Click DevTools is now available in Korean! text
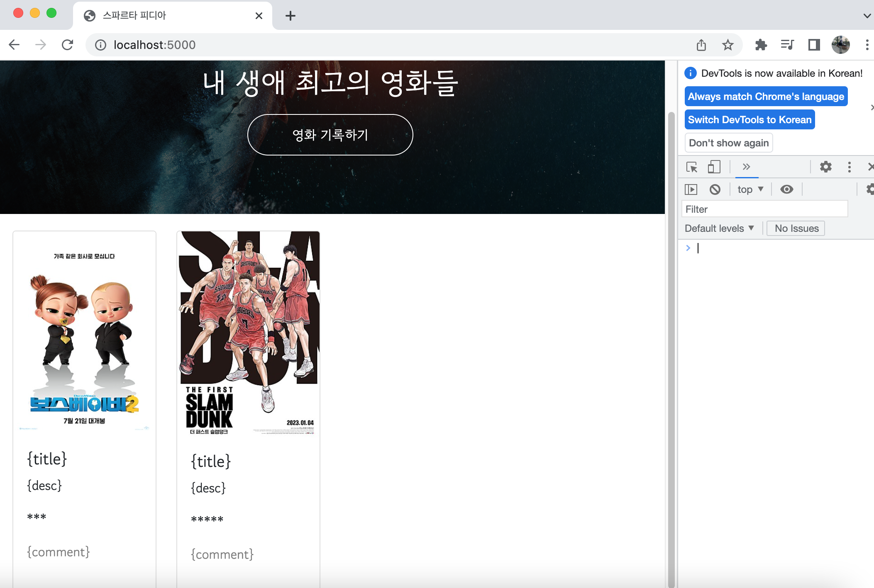This screenshot has width=874, height=588. tap(782, 73)
